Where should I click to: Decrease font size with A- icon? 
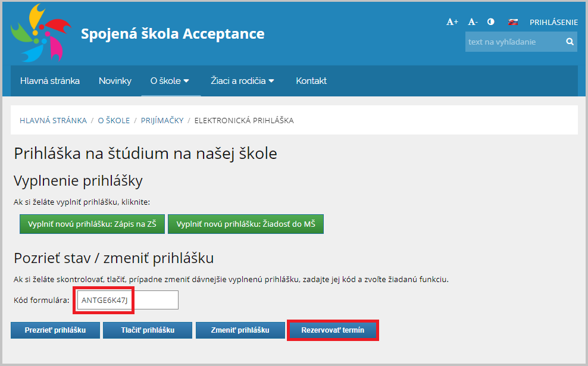coord(473,22)
